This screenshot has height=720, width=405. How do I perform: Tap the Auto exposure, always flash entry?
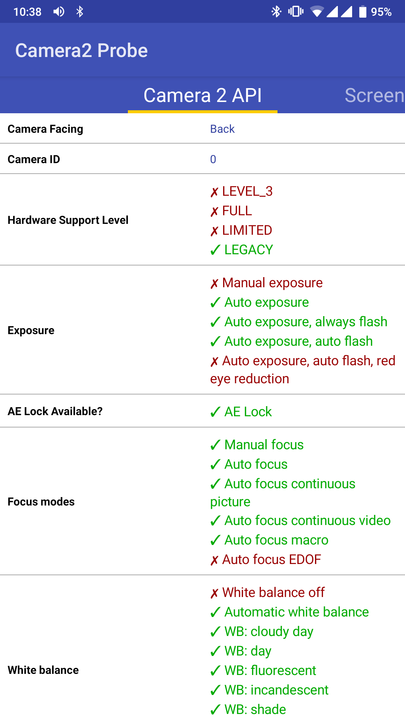pyautogui.click(x=298, y=322)
